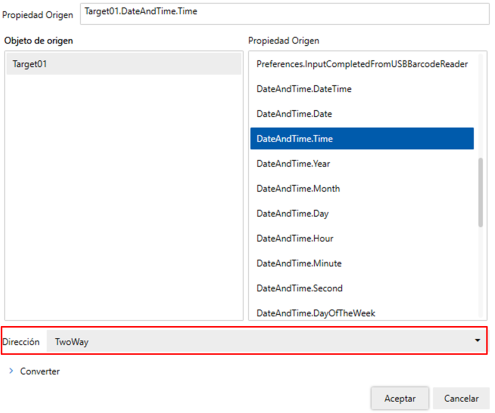The image size is (495, 413).
Task: Pick DateAndTime.Minute from the list
Action: click(x=362, y=263)
